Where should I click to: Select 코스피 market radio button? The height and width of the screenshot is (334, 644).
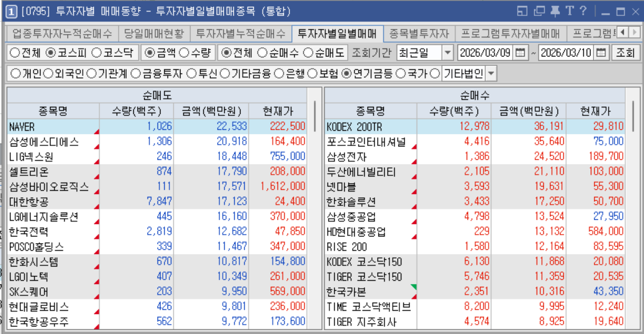pos(51,53)
